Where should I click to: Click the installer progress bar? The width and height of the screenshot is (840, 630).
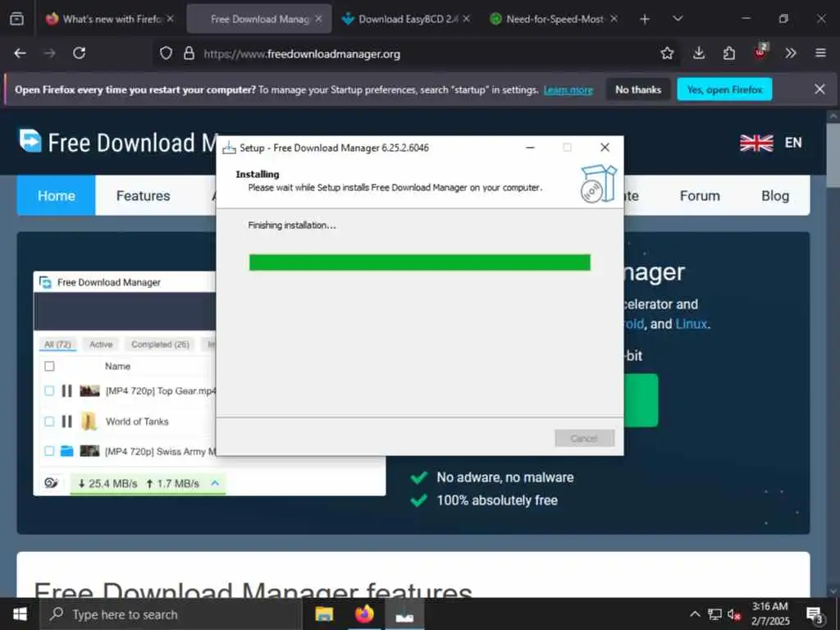coord(419,262)
